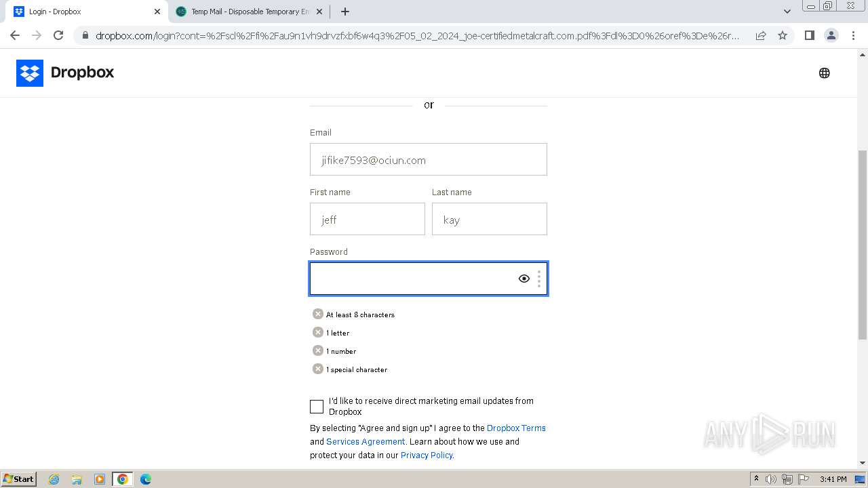Switch to the Login - Dropbox tab

point(87,12)
